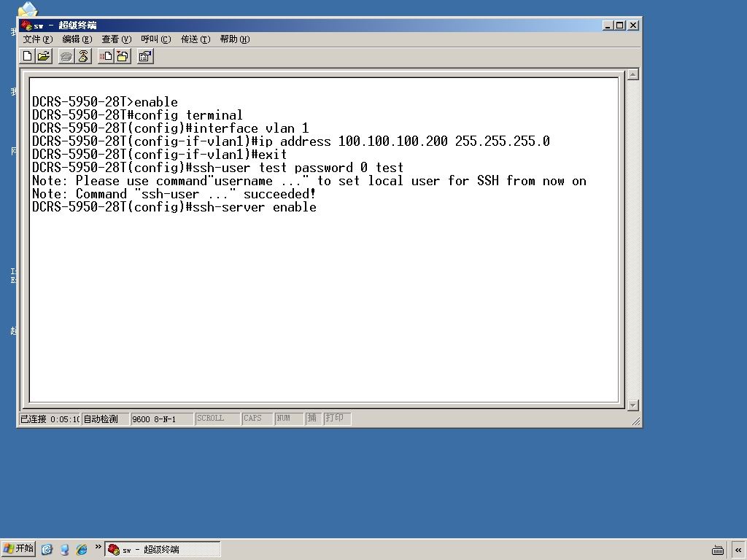Click the vertical scrollbar track

(632, 239)
